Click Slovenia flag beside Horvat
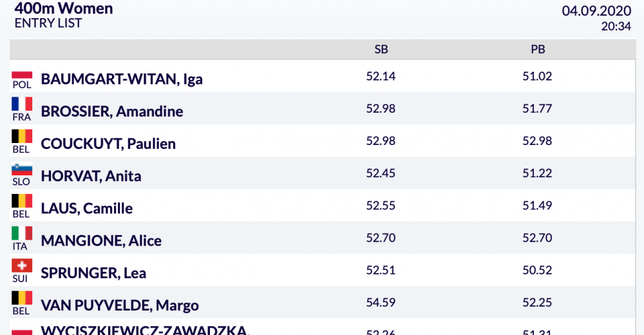 click(x=22, y=169)
